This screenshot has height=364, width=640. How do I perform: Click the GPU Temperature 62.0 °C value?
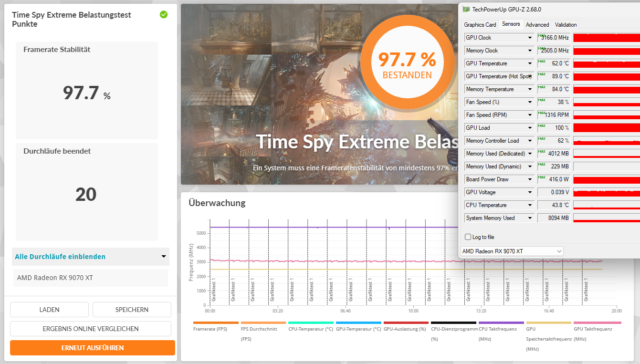tap(554, 63)
